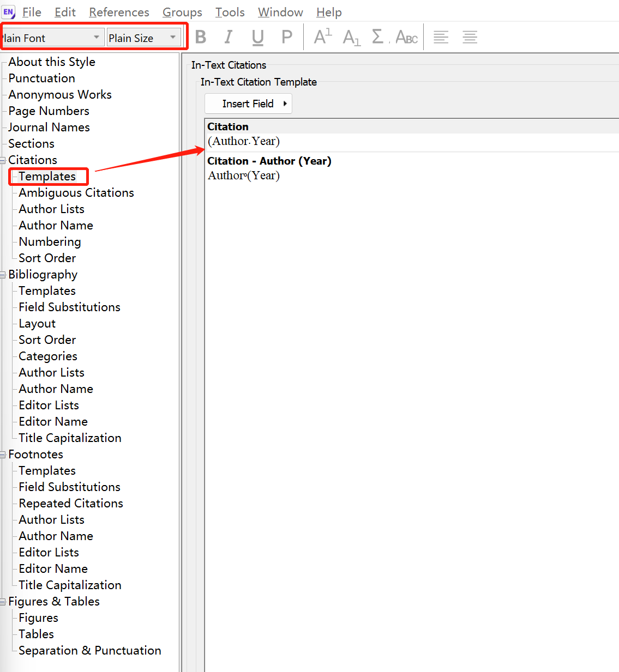Click the (Author Year) citation template field
619x672 pixels.
point(244,141)
